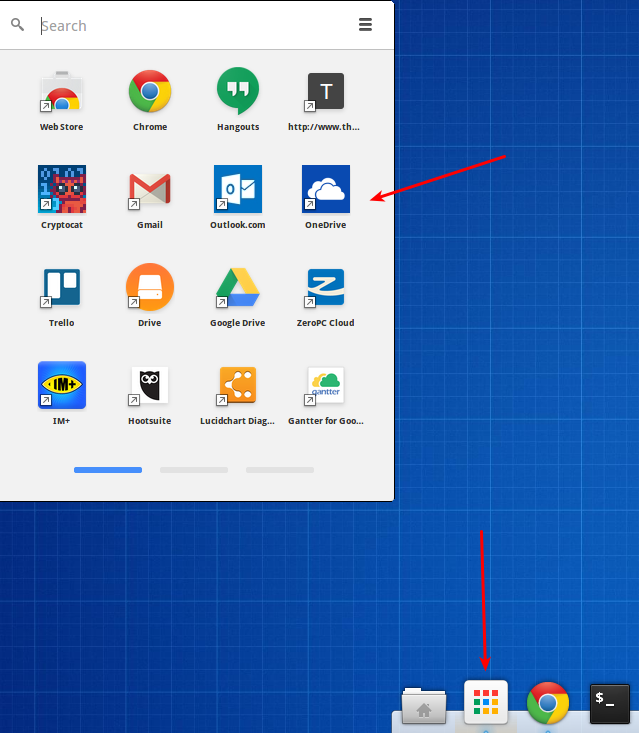
Task: Launch the OneDrive app
Action: point(326,189)
